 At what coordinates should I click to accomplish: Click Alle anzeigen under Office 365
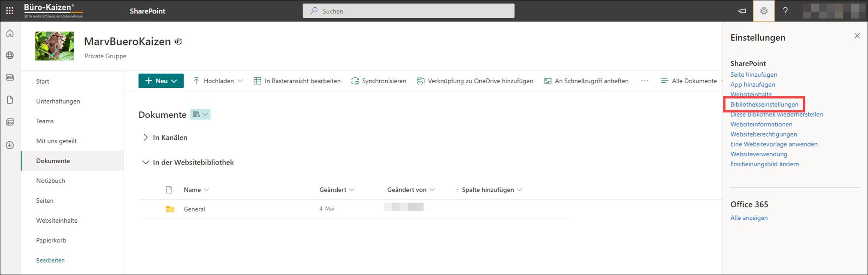[x=749, y=218]
